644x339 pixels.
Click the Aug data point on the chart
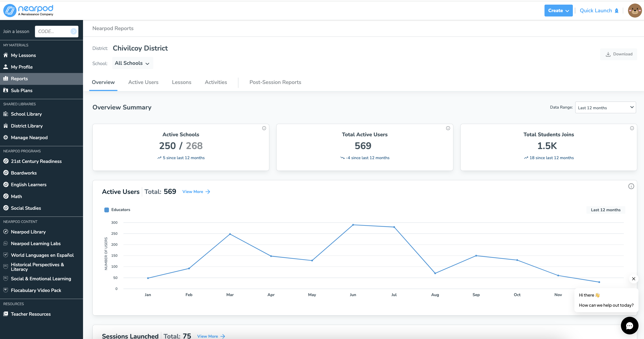pyautogui.click(x=435, y=273)
